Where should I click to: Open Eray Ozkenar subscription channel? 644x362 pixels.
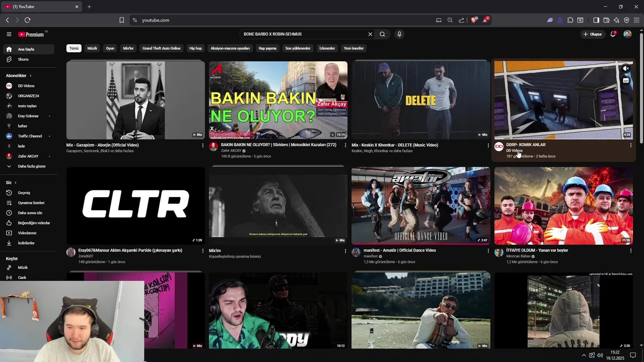click(28, 116)
